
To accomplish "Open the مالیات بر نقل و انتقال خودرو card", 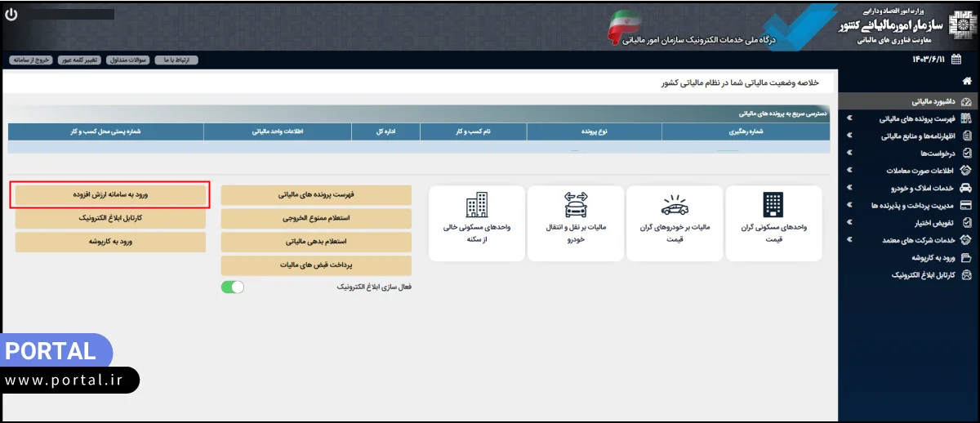I will point(575,224).
